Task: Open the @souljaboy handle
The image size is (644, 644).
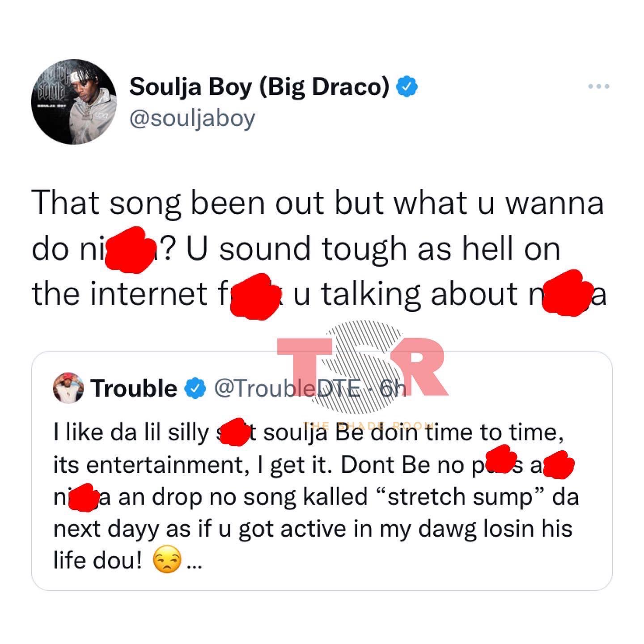Action: [192, 119]
